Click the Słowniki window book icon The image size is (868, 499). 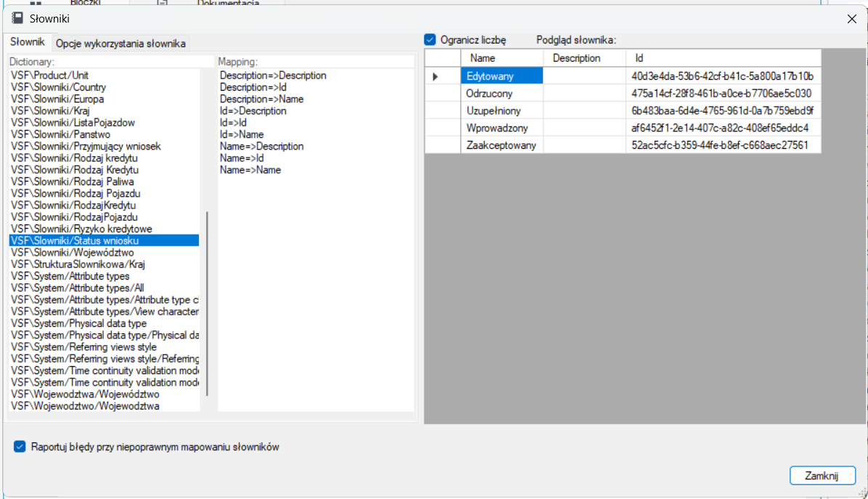coord(17,18)
